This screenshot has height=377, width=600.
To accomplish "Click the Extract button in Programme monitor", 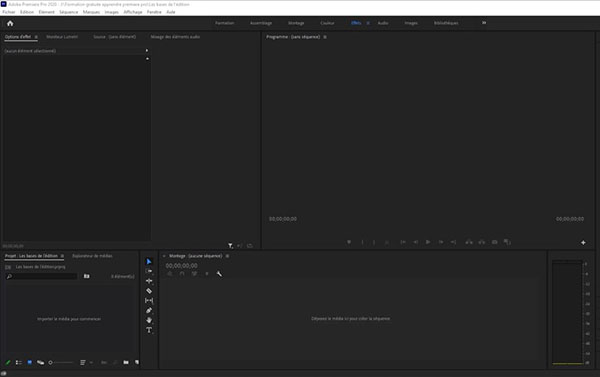I will pos(482,242).
